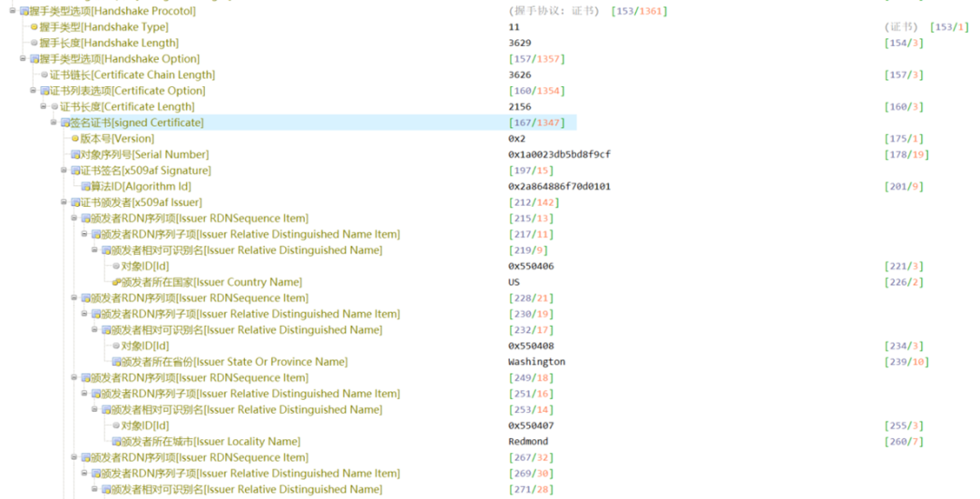
Task: Click the algorithm value 0x2a864886f70d0101
Action: (559, 187)
